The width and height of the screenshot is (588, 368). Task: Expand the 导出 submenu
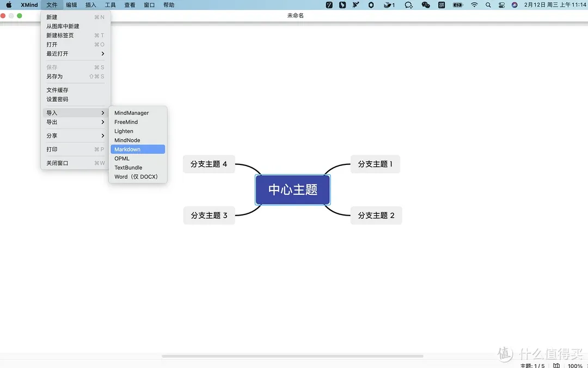coord(75,122)
